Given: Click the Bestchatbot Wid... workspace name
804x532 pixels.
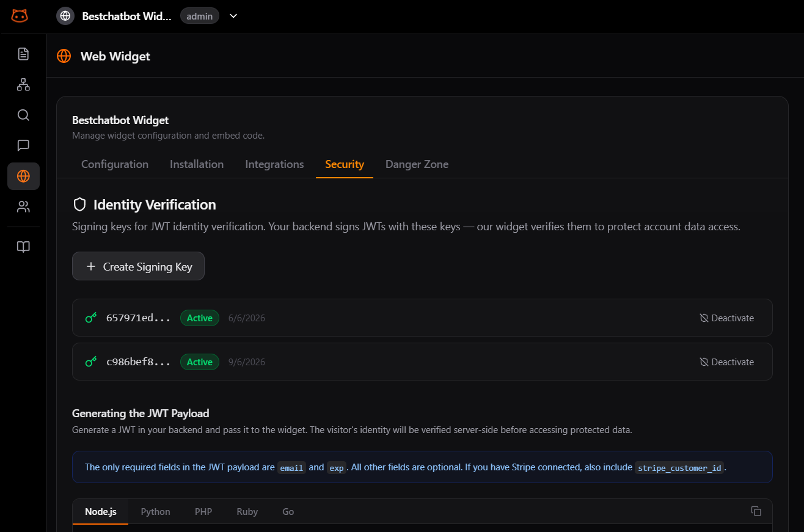Looking at the screenshot, I should pos(127,16).
